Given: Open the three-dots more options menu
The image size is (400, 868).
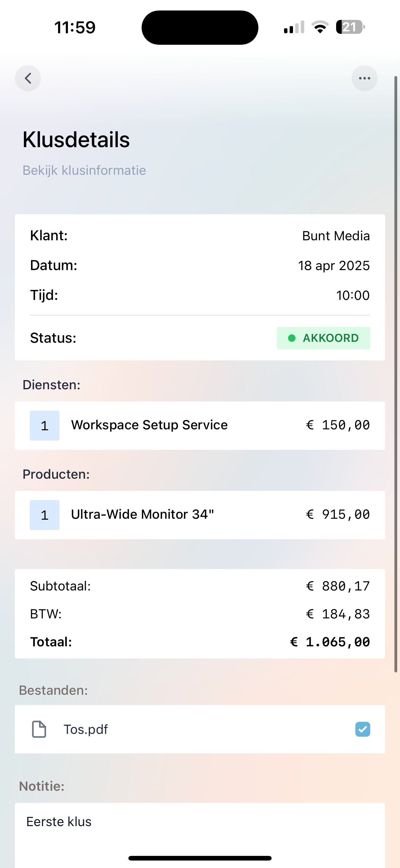Looking at the screenshot, I should click(364, 78).
